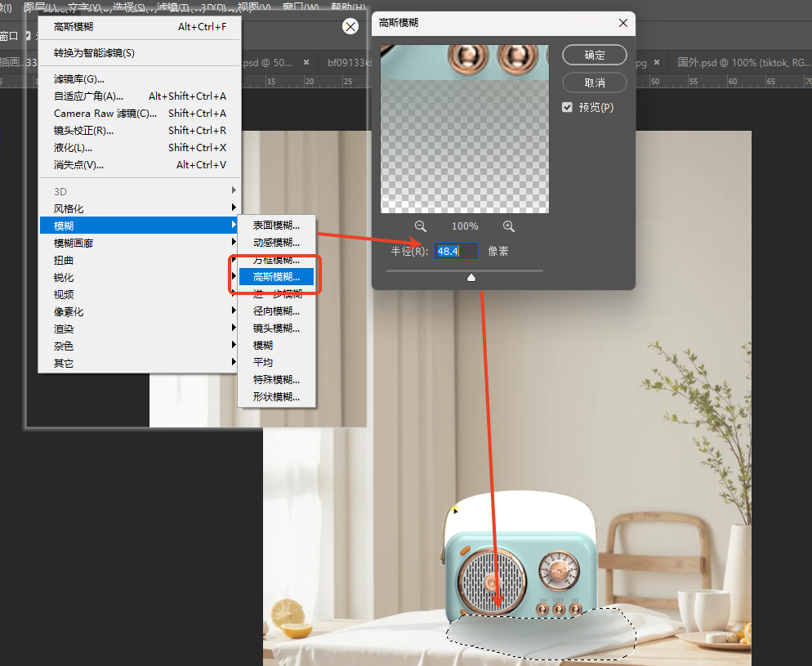Open 滤镜库(G)... from the filter menu
This screenshot has height=666, width=812.
pos(80,78)
